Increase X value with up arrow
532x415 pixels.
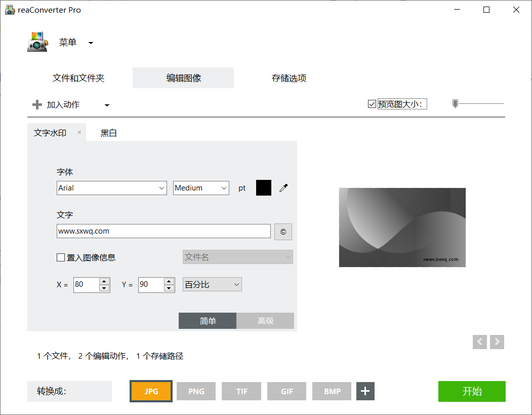click(104, 281)
